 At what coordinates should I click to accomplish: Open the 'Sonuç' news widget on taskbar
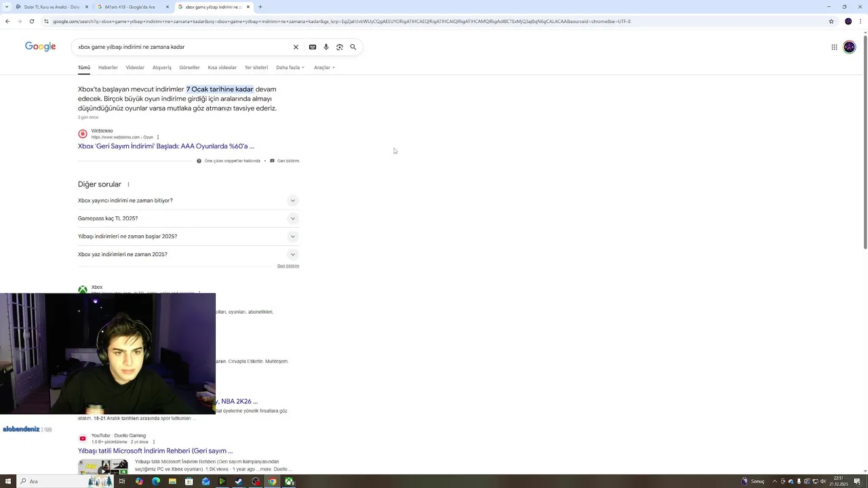point(753,481)
